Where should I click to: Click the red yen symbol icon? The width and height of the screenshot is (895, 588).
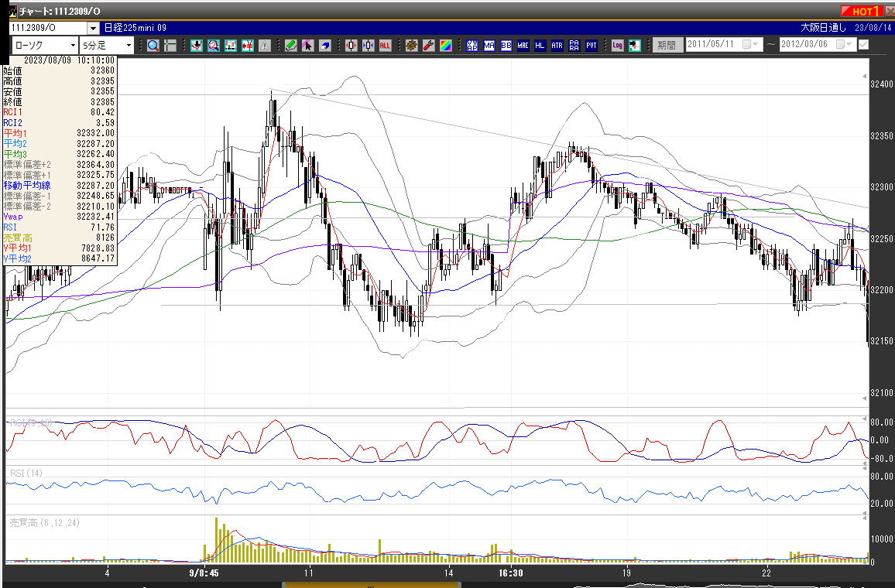coord(248,46)
